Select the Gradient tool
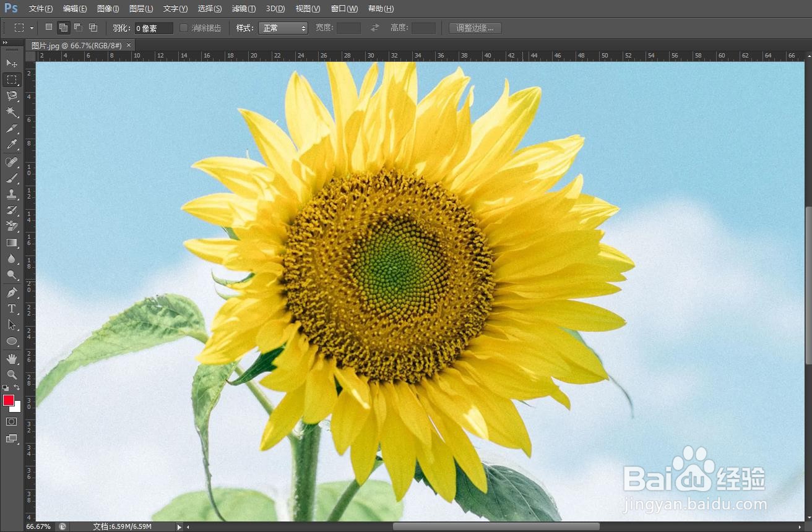 (x=12, y=242)
